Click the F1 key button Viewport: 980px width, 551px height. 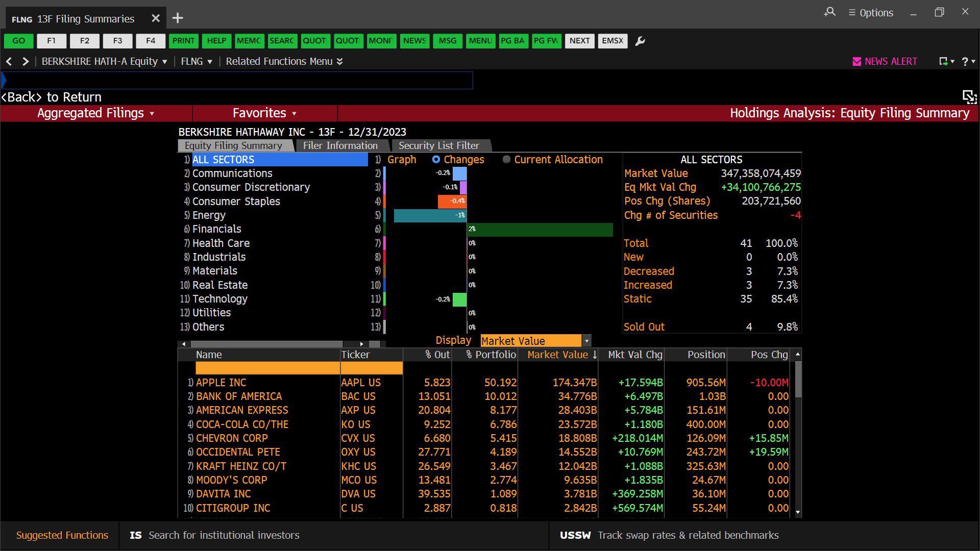[x=52, y=41]
